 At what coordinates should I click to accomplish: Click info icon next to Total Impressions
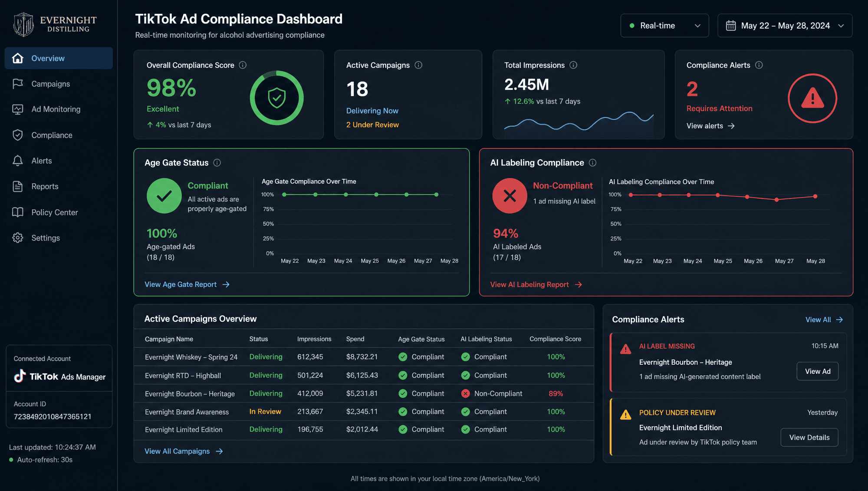point(573,65)
